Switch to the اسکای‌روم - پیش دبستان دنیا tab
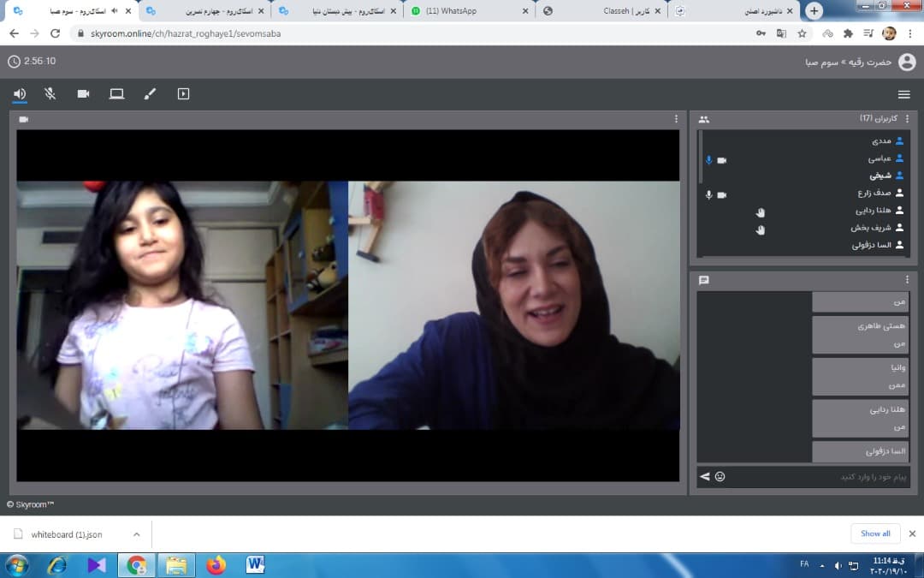This screenshot has height=578, width=924. (337, 10)
